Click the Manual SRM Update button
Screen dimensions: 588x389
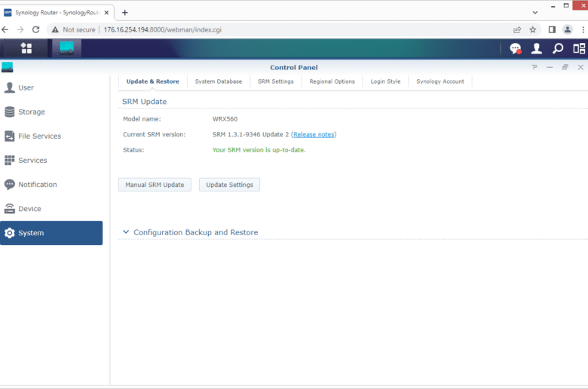tap(155, 185)
